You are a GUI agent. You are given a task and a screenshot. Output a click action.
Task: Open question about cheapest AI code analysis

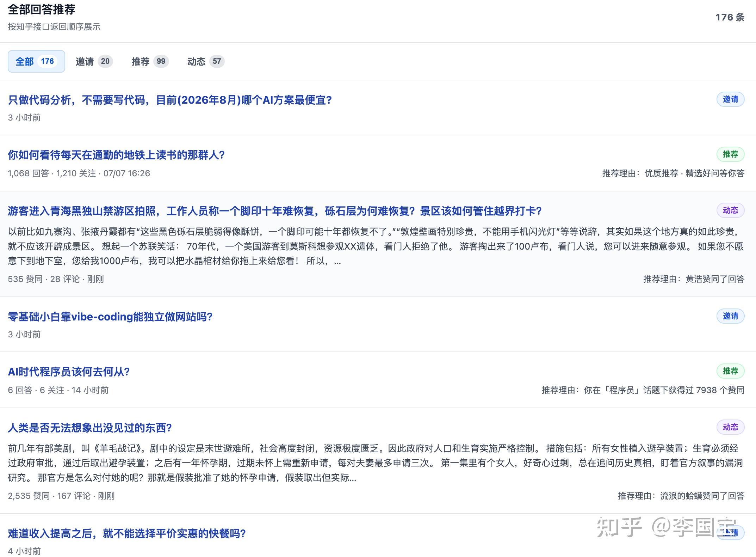point(170,100)
